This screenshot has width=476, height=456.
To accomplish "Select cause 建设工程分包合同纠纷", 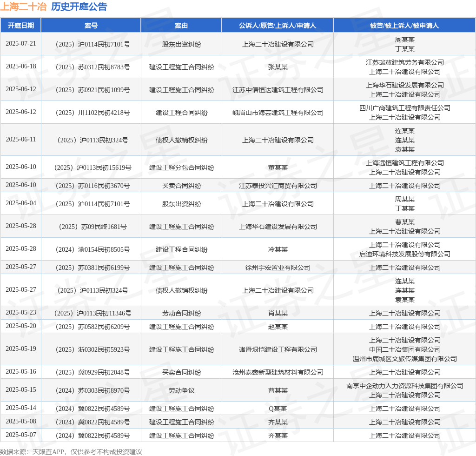I will pos(182,168).
